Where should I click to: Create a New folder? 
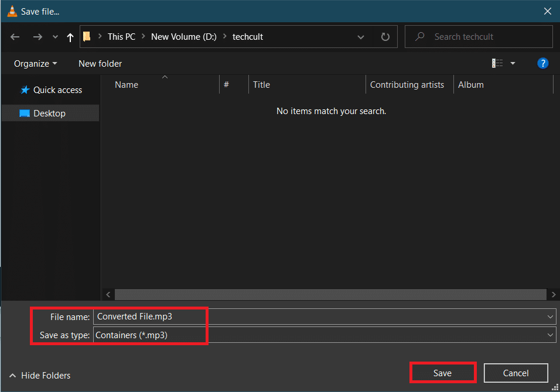(100, 64)
